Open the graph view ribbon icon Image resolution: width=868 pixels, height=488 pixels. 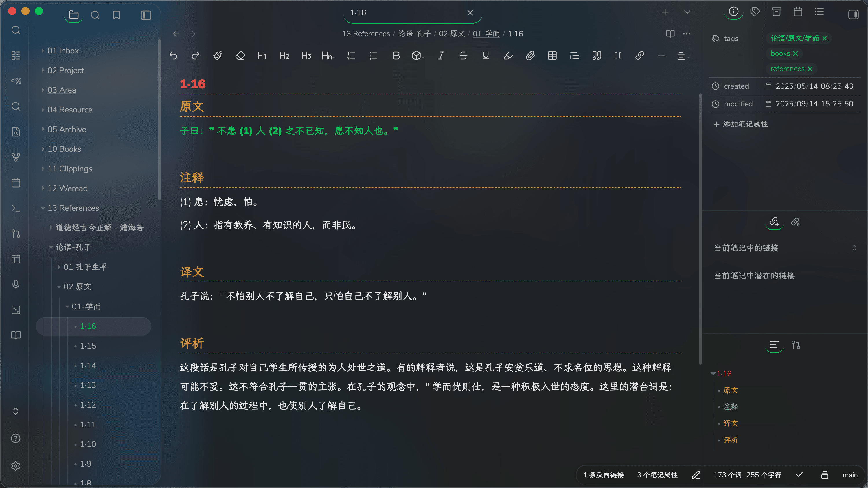pyautogui.click(x=16, y=157)
